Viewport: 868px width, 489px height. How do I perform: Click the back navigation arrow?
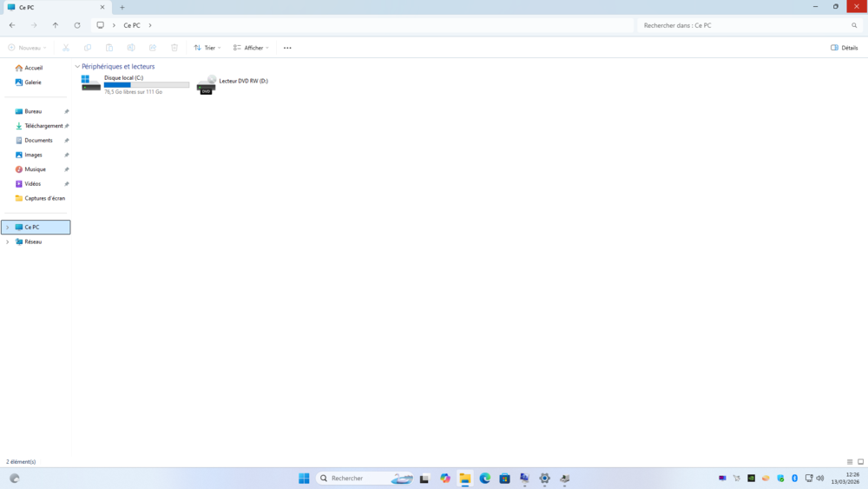click(x=12, y=25)
